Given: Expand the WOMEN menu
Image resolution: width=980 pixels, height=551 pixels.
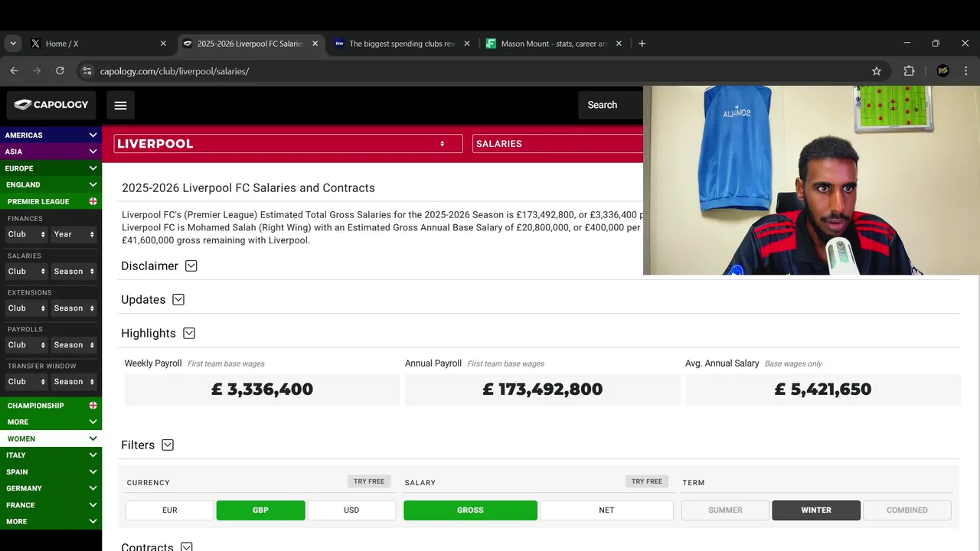Looking at the screenshot, I should 51,439.
